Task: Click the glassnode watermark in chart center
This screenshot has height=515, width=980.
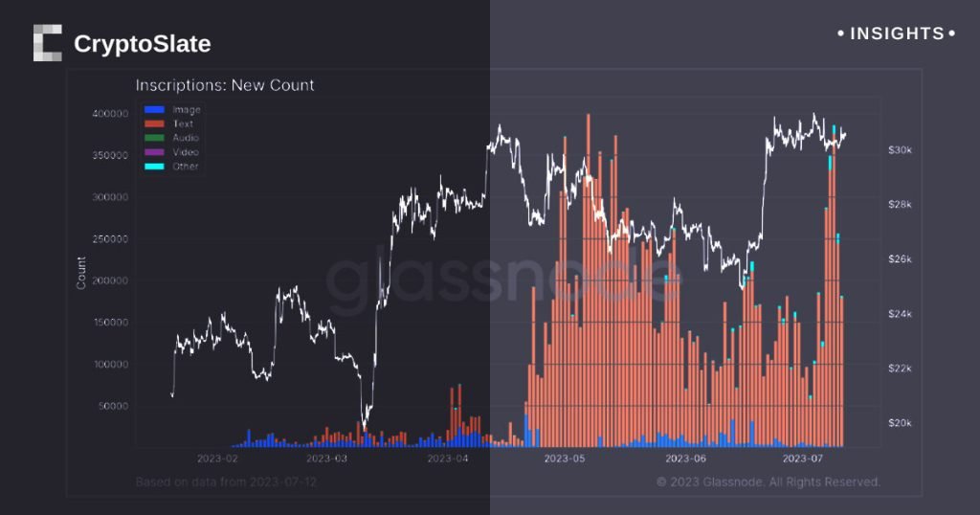Action: coord(503,275)
